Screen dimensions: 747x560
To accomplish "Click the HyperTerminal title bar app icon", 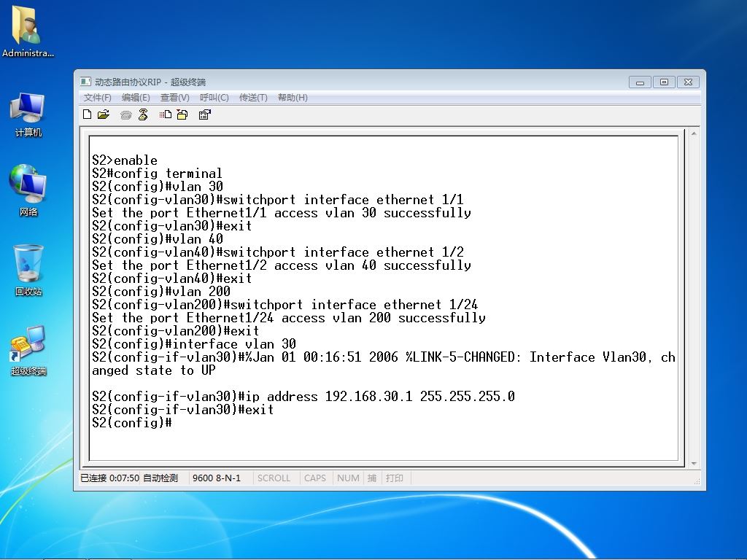I will pyautogui.click(x=85, y=82).
